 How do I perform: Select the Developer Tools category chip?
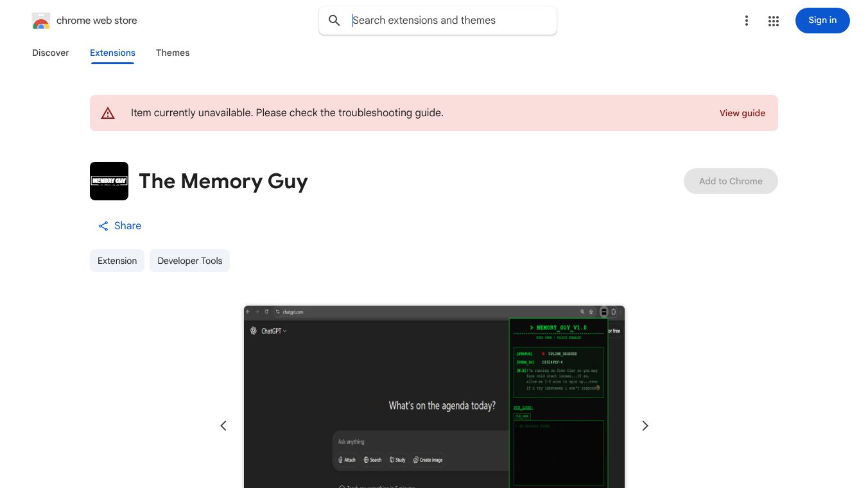pyautogui.click(x=189, y=261)
